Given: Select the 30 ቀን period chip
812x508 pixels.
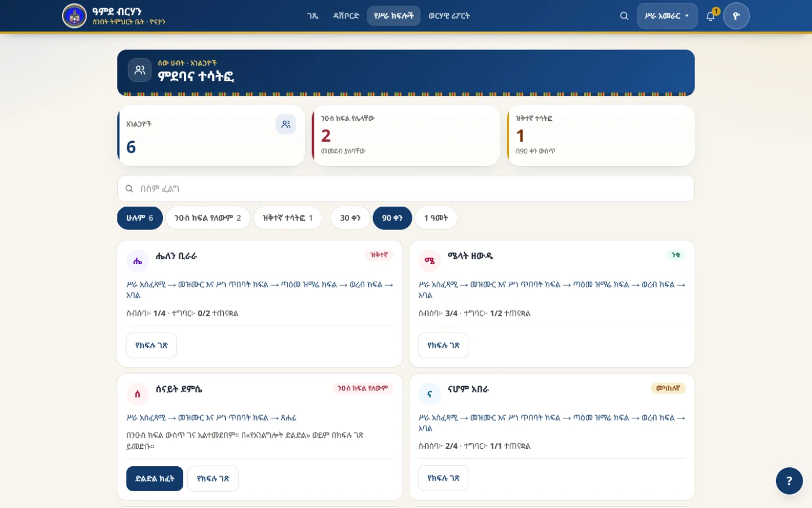Looking at the screenshot, I should click(x=350, y=218).
